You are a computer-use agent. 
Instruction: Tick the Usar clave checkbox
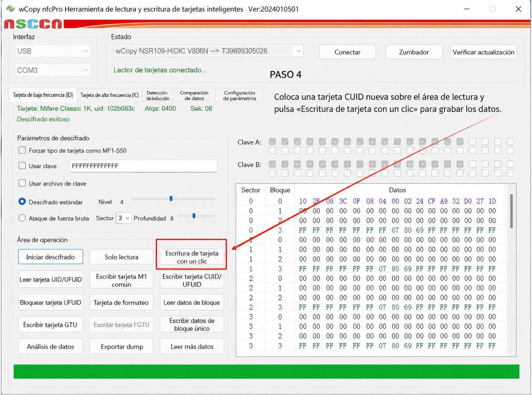click(22, 166)
